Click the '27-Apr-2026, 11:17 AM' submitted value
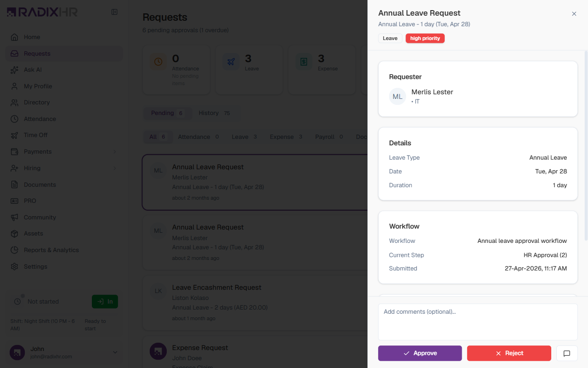 [536, 269]
